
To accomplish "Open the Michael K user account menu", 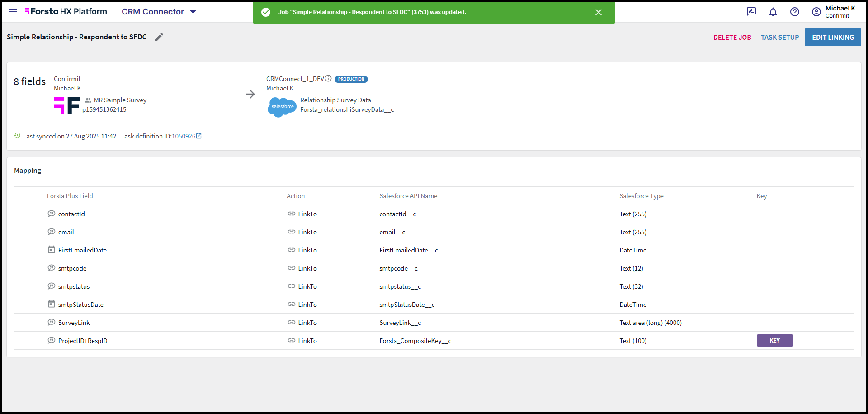I will point(834,12).
